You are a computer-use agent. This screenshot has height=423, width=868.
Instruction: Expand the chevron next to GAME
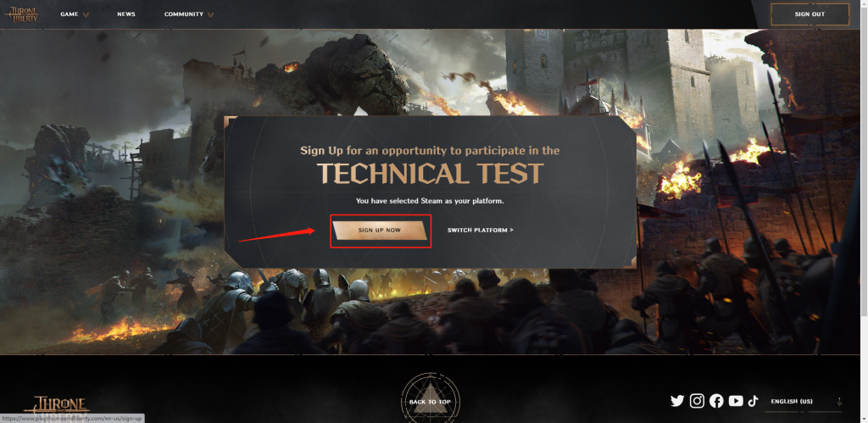(86, 15)
